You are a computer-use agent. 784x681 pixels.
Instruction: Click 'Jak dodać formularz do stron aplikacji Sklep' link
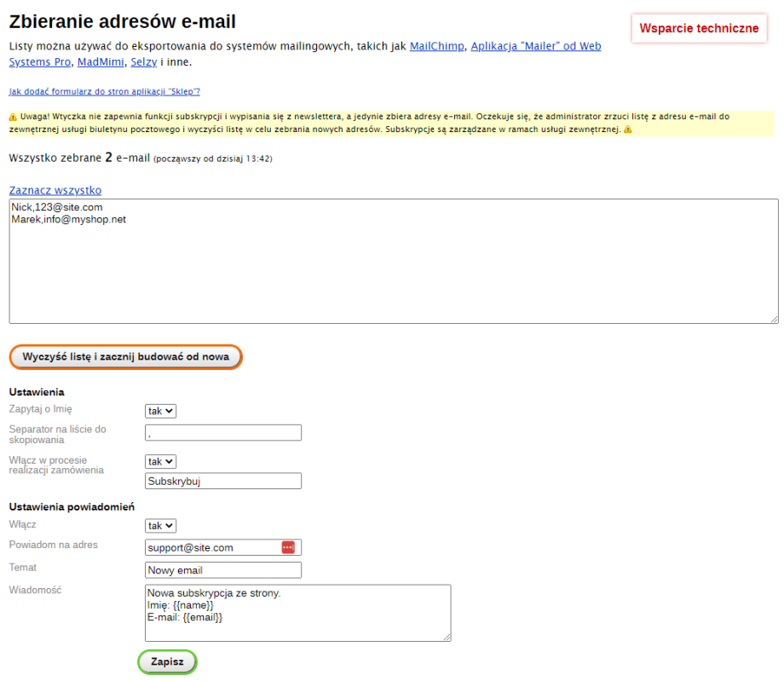104,91
